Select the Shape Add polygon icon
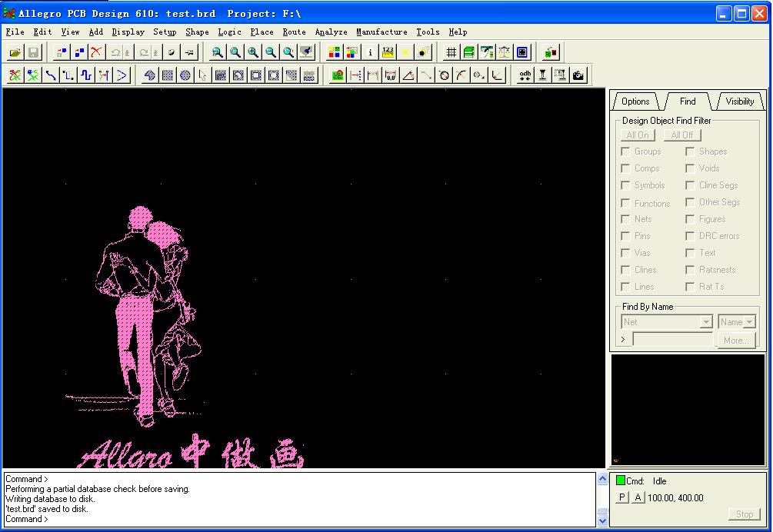The width and height of the screenshot is (773, 532). (150, 75)
